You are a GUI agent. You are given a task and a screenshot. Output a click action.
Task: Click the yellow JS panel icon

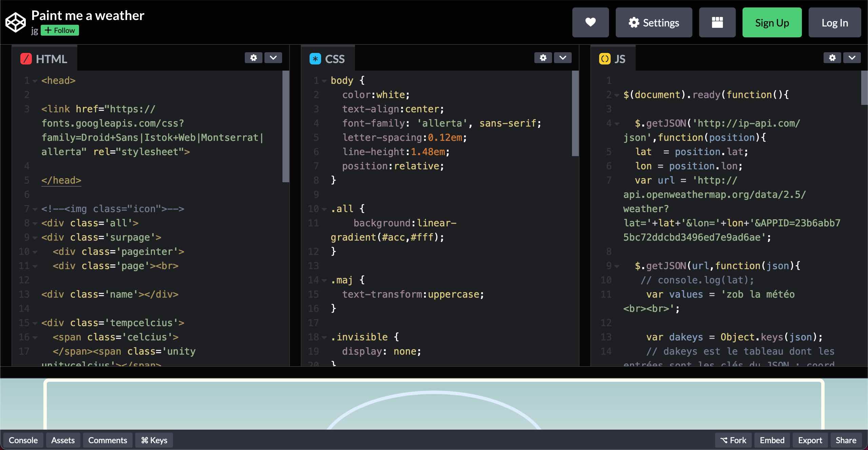[x=605, y=59]
